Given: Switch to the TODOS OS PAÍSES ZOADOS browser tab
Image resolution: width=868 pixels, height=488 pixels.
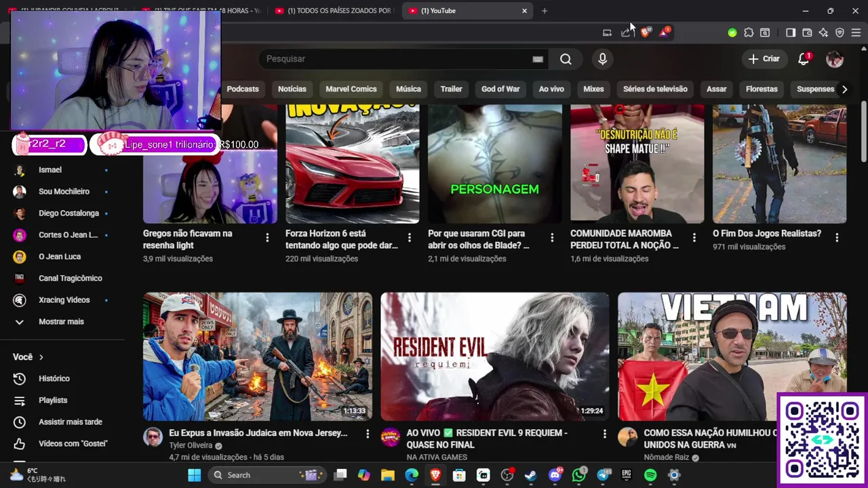Looking at the screenshot, I should click(x=334, y=11).
